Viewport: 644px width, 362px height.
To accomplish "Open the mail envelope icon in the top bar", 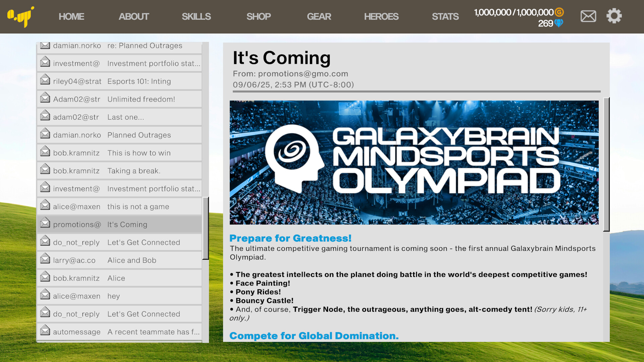I will pos(588,16).
